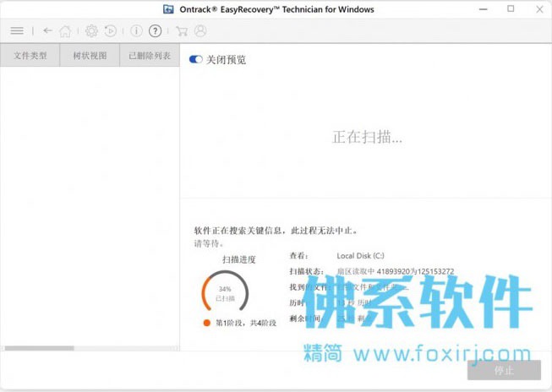Click the EasyRecovery app icon in title bar

[x=168, y=9]
